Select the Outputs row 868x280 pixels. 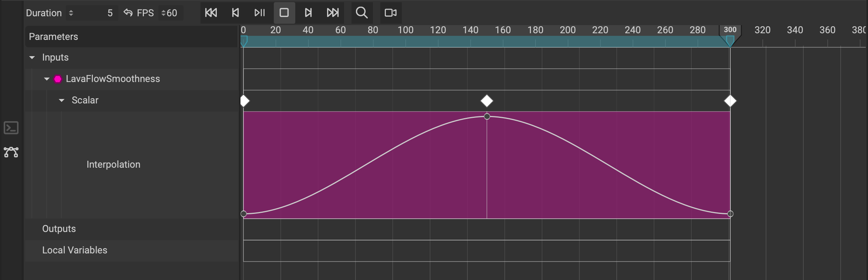tap(59, 229)
